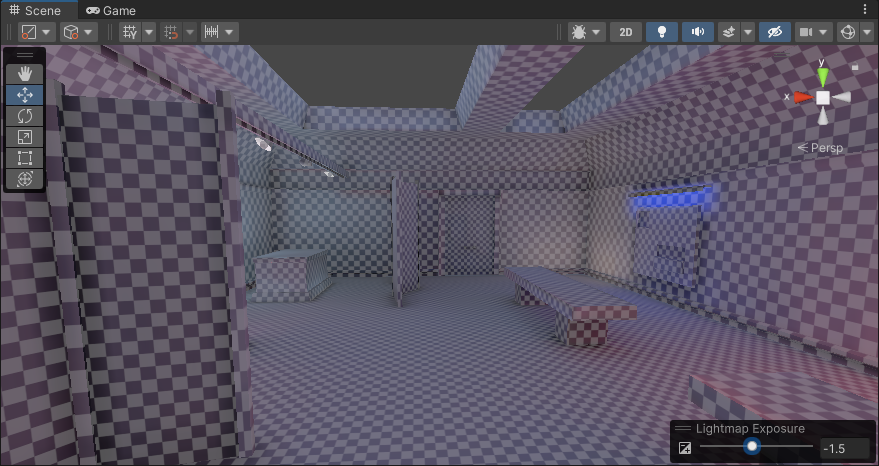Mute scene audio speaker toggle
879x466 pixels.
tap(696, 32)
